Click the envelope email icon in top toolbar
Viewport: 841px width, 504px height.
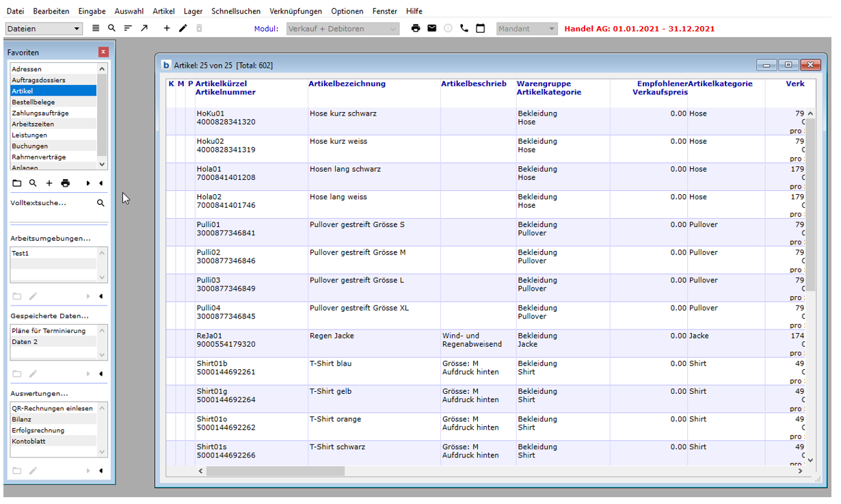[x=431, y=28]
